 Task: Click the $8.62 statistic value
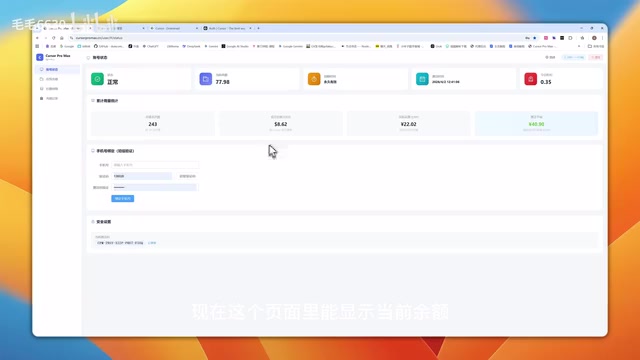click(x=281, y=124)
